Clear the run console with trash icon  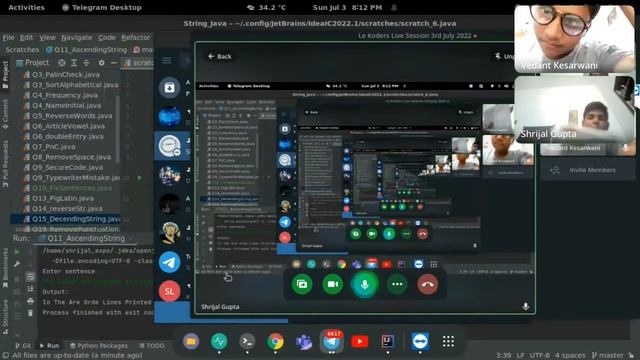coord(30,313)
